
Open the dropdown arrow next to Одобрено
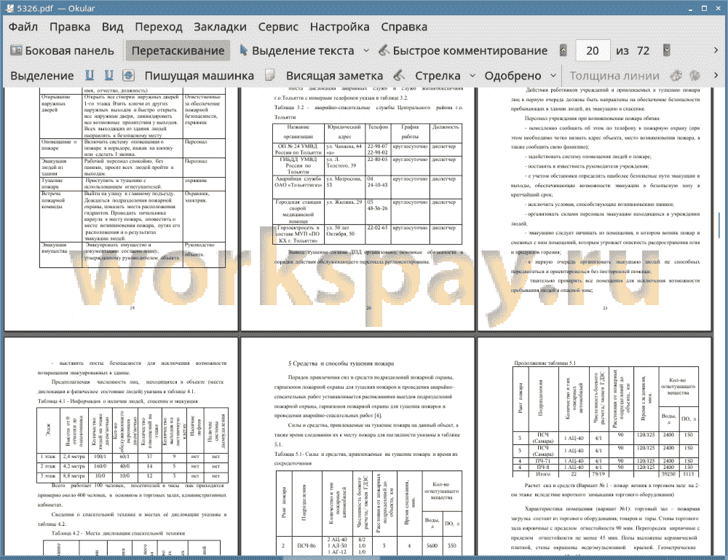point(553,76)
